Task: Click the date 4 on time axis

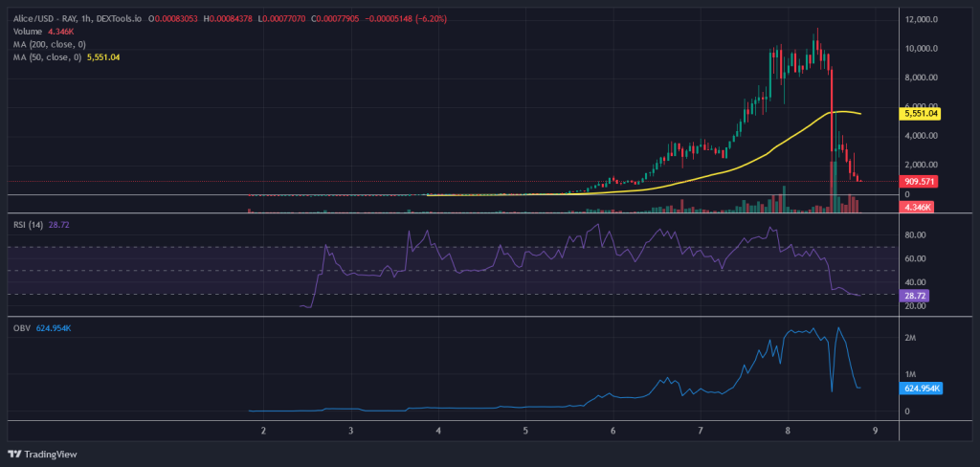Action: tap(438, 431)
